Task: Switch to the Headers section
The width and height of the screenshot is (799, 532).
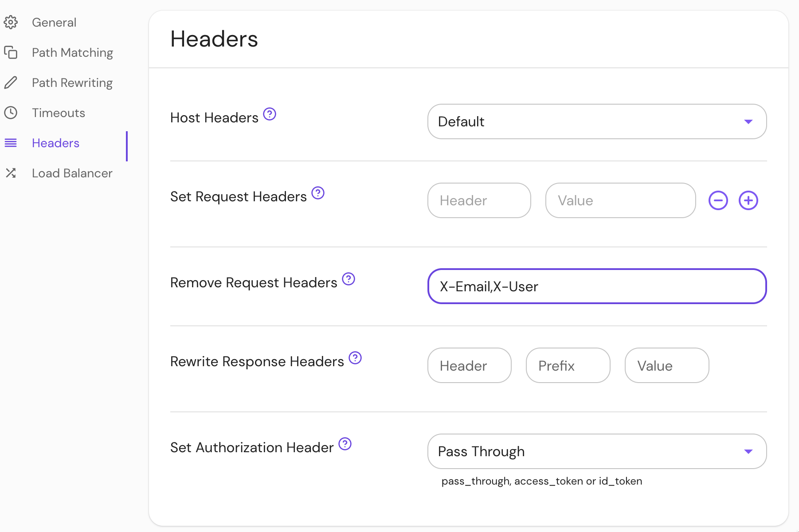Action: pos(55,143)
